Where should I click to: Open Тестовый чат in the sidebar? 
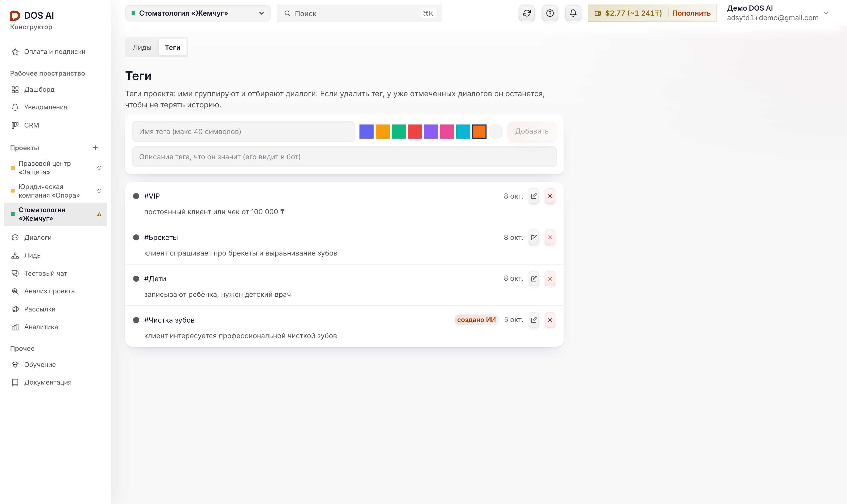[x=55, y=273]
